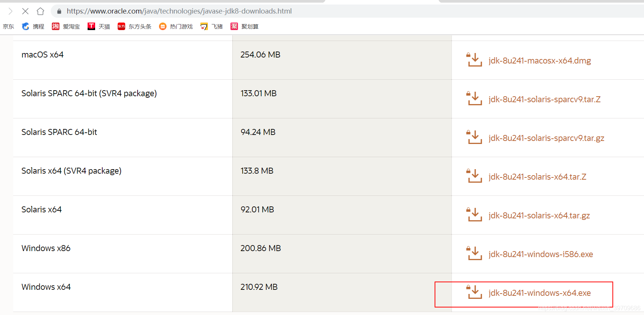Image resolution: width=644 pixels, height=315 pixels.
Task: Stop loading the page with X button
Action: (25, 11)
